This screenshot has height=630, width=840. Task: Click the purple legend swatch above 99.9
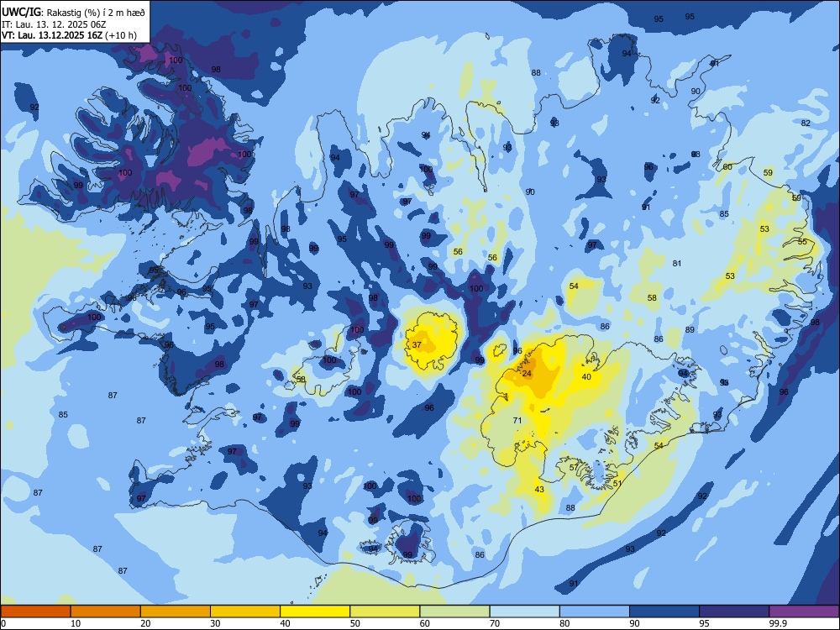pyautogui.click(x=804, y=612)
